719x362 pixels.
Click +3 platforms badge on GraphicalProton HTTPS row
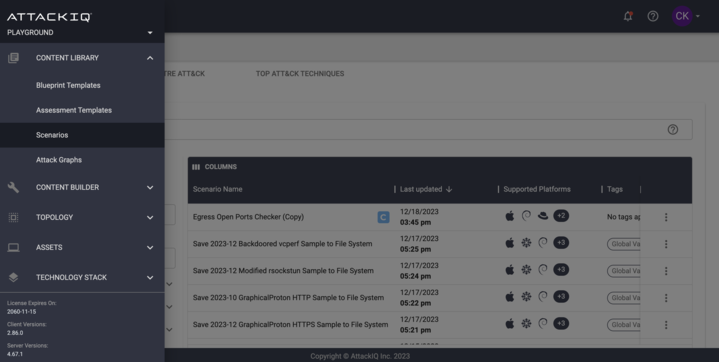561,323
